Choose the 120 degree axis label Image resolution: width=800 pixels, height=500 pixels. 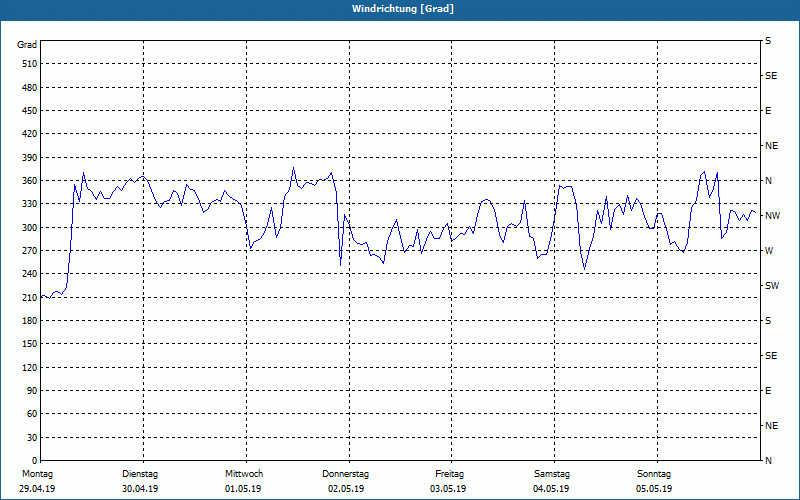[x=30, y=367]
